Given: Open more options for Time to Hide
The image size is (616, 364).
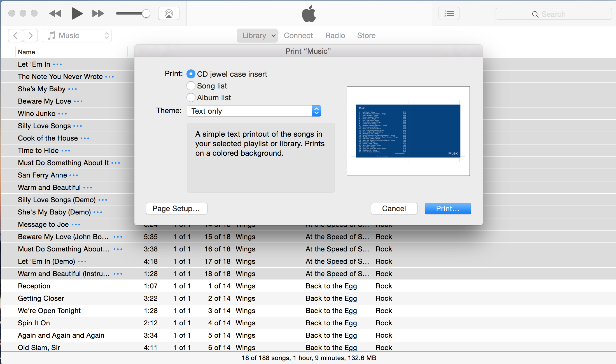Looking at the screenshot, I should [x=66, y=151].
